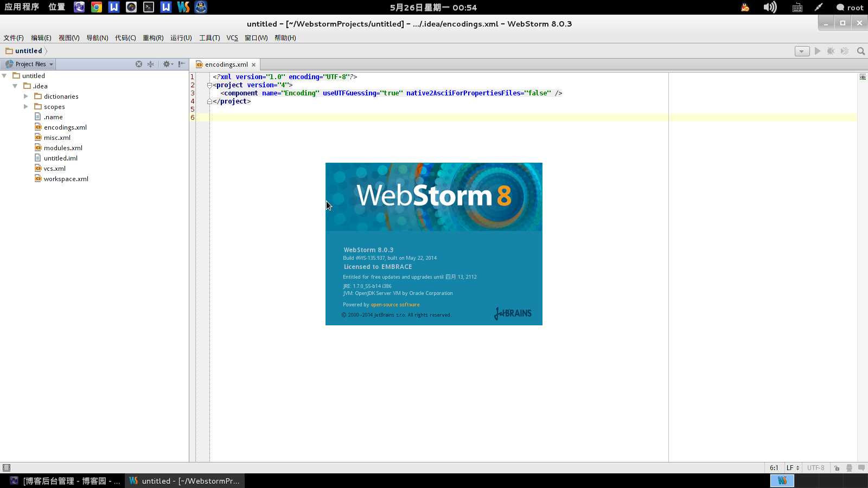Open the 导航(N) menu
The height and width of the screenshot is (488, 868).
[x=97, y=38]
